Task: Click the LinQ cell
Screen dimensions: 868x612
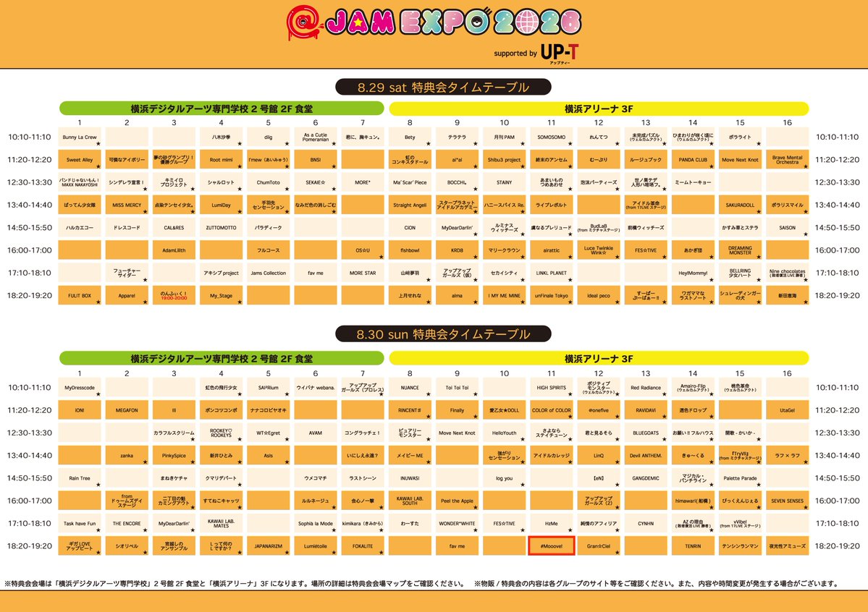Action: point(599,456)
